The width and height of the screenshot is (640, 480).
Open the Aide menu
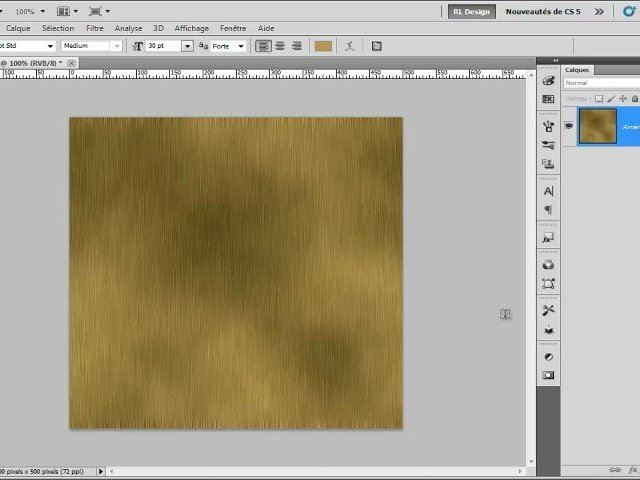[x=266, y=28]
